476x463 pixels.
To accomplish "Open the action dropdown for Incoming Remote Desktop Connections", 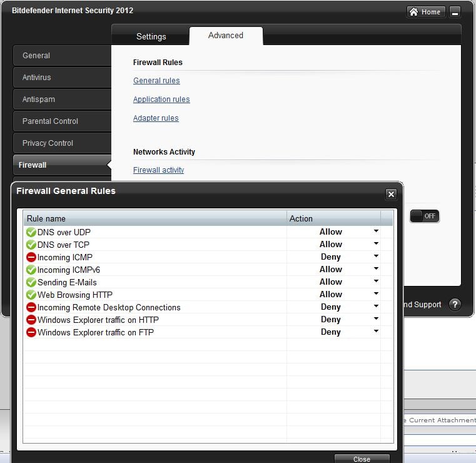I will click(376, 306).
